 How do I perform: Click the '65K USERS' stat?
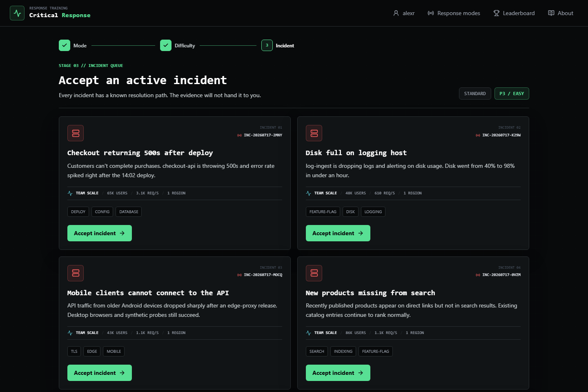pos(117,193)
